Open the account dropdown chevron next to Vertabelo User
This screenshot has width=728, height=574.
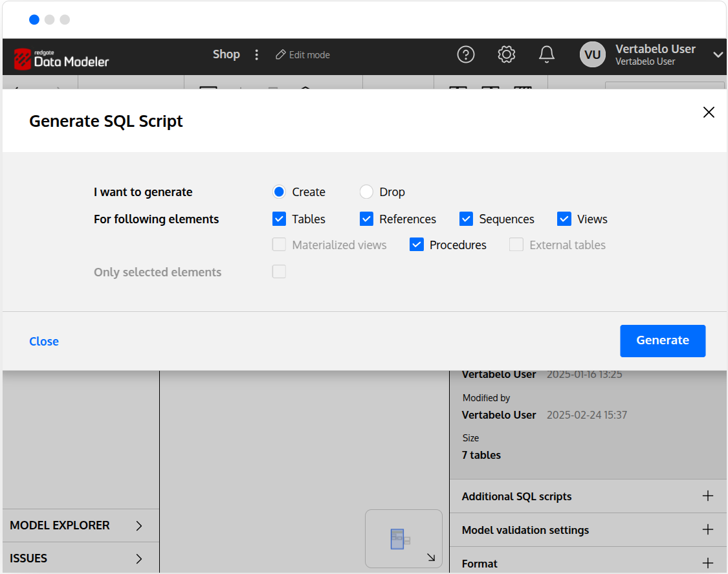pyautogui.click(x=717, y=55)
